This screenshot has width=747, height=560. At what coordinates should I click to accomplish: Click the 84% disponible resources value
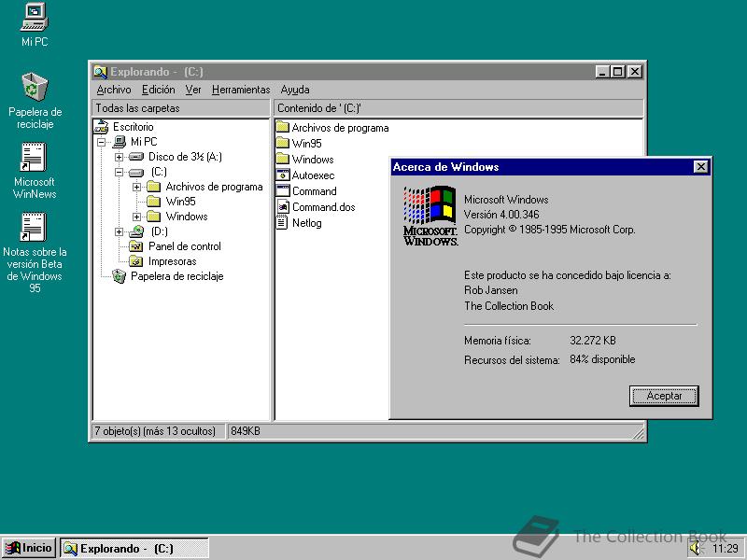pyautogui.click(x=602, y=359)
